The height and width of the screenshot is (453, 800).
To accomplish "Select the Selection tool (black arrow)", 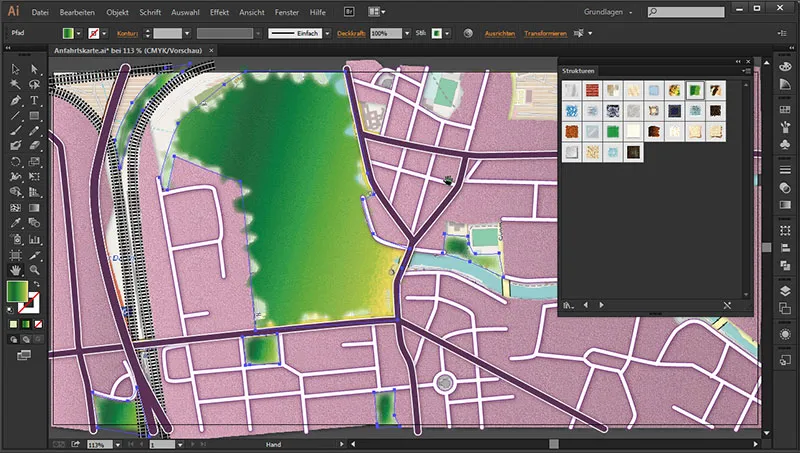I will (15, 69).
